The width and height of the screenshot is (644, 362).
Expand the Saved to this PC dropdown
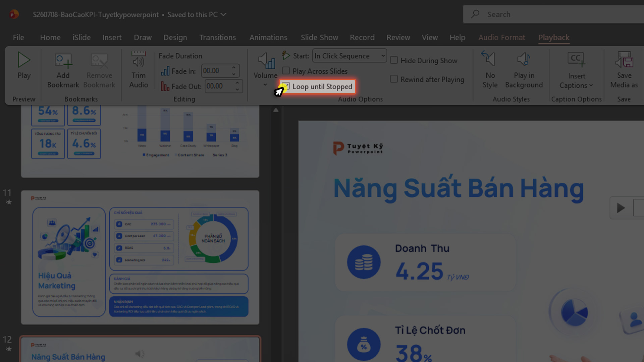[x=224, y=14]
